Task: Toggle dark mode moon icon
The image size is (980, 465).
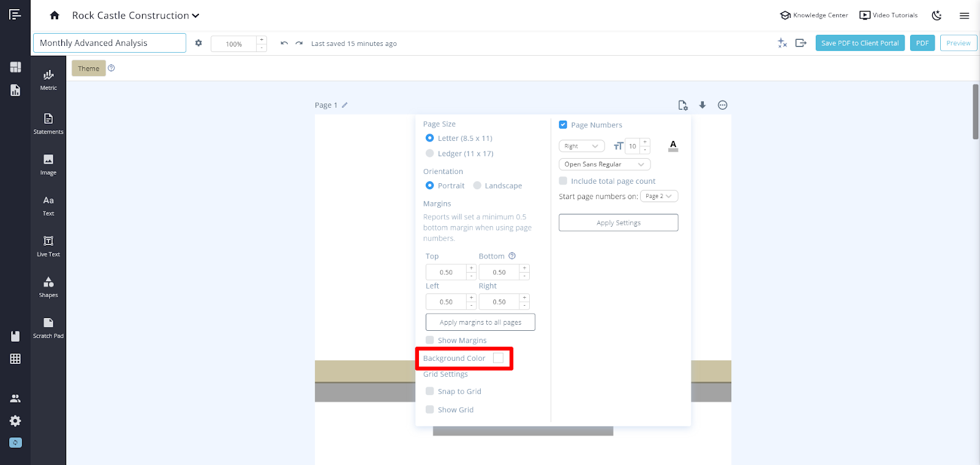Action: tap(937, 15)
